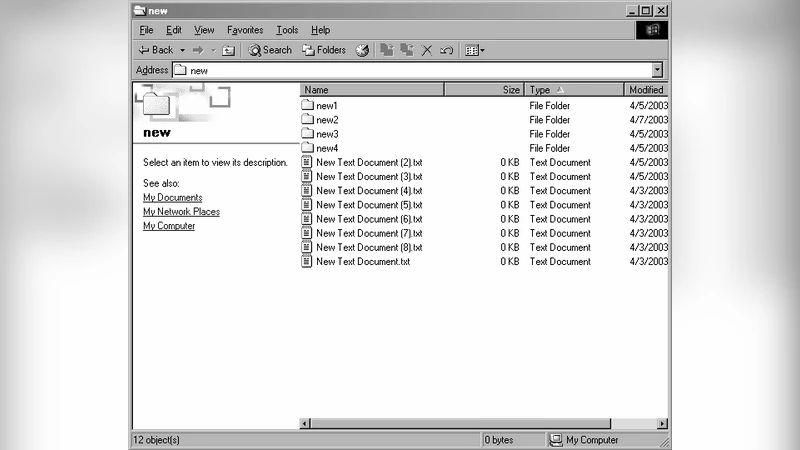Open the Back button history dropdown arrow
This screenshot has height=450, width=800.
tap(183, 50)
